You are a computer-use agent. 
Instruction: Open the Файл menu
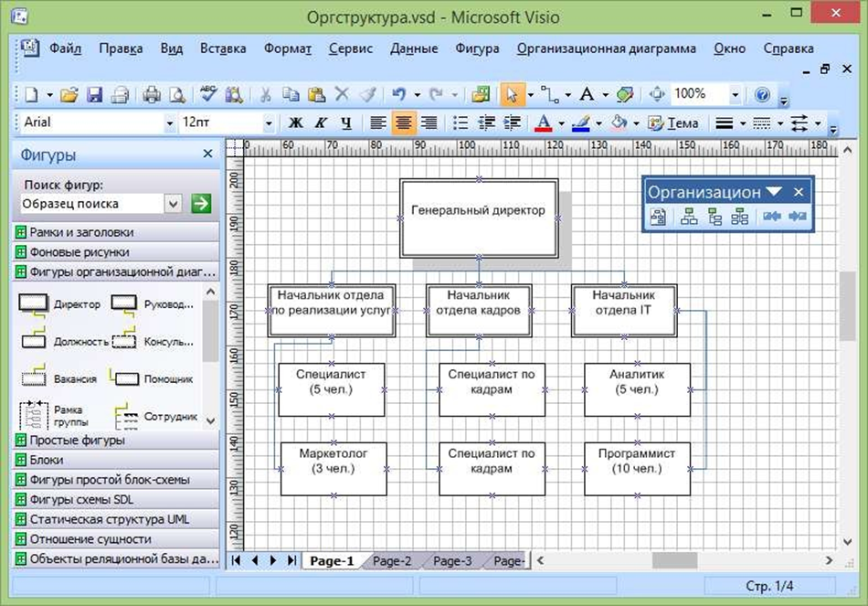point(65,48)
